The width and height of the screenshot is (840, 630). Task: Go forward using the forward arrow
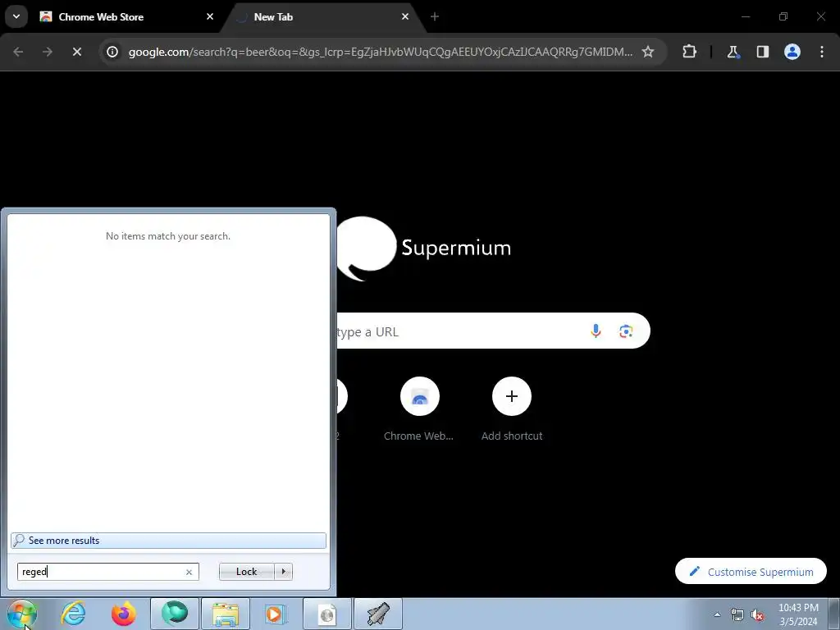[x=48, y=52]
